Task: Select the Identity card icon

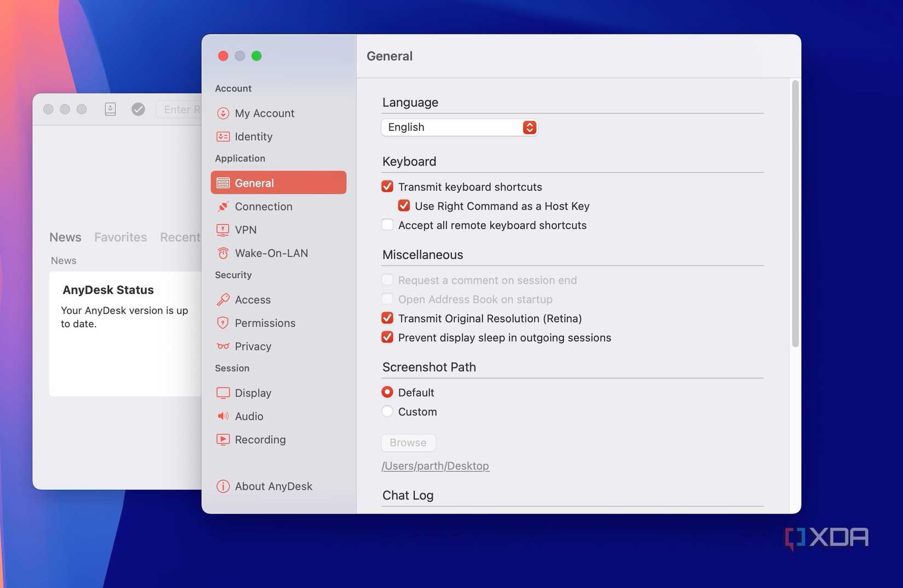Action: 223,137
